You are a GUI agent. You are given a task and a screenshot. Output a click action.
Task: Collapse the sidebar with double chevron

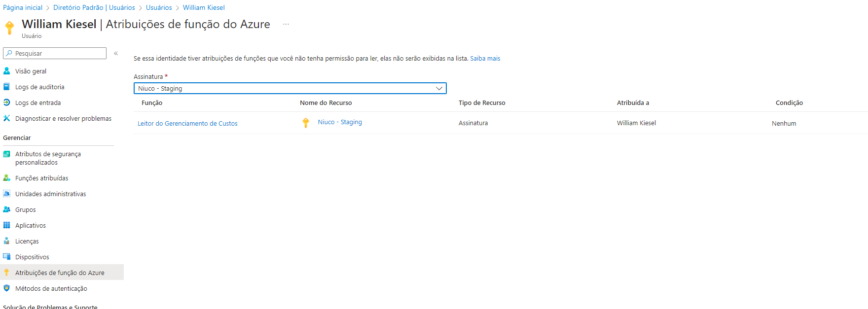coord(116,53)
